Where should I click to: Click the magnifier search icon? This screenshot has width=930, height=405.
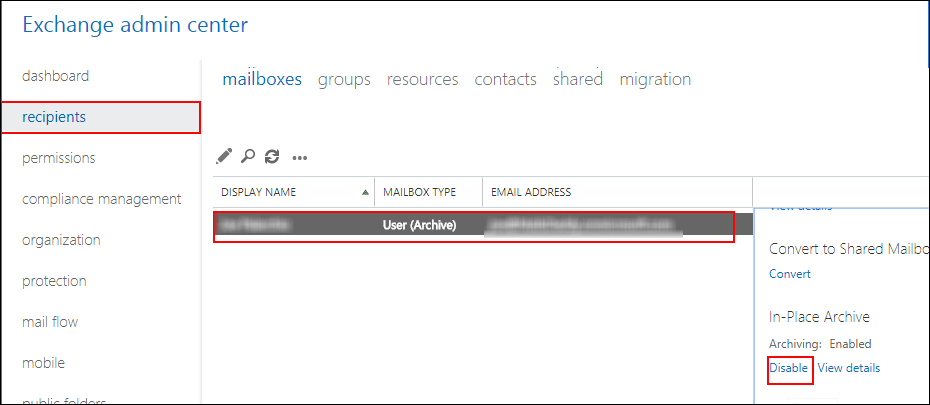pos(247,156)
